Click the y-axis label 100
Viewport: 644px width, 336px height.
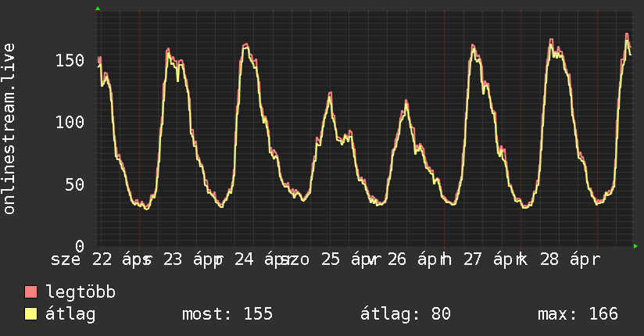(x=70, y=122)
